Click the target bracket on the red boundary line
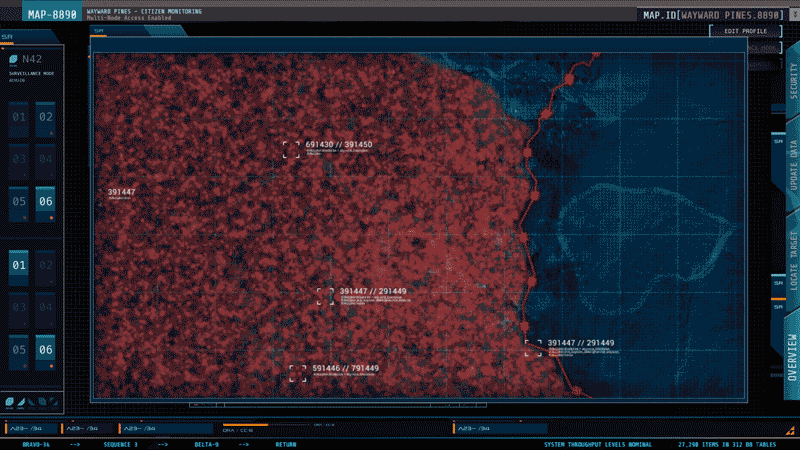 533,348
